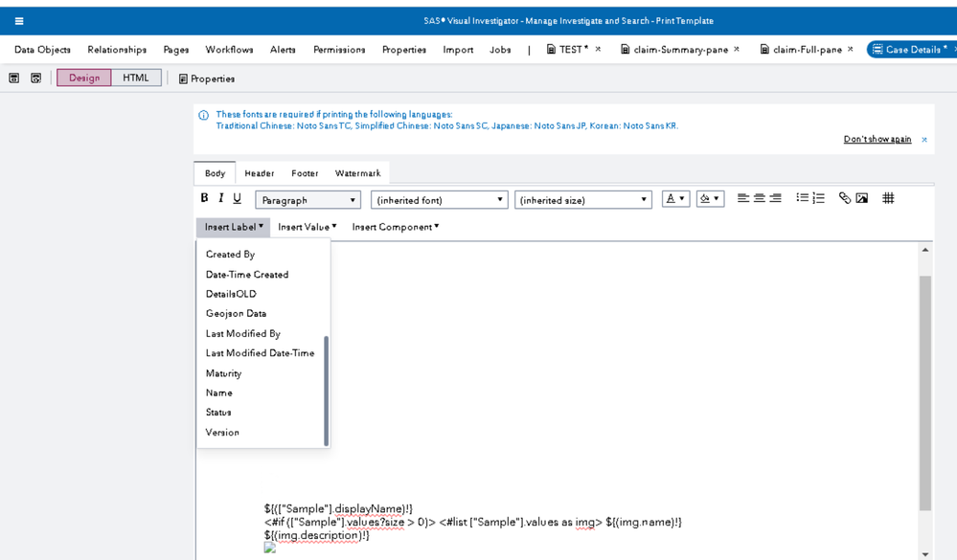Center-align the paragraph text
Viewport: 957px width, 560px height.
759,198
